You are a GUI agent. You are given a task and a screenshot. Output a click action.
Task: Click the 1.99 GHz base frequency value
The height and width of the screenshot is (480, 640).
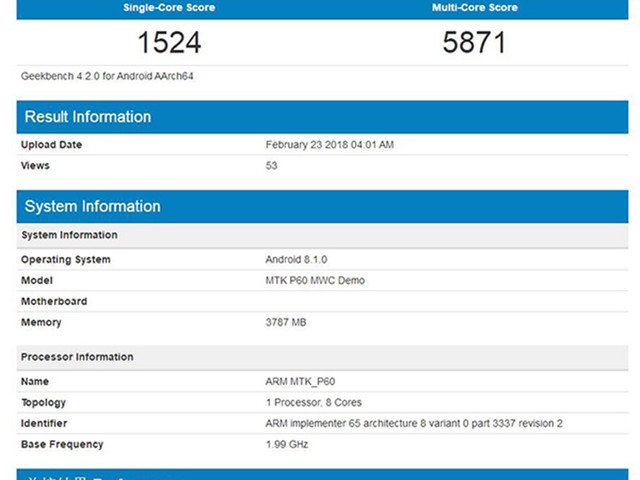289,445
